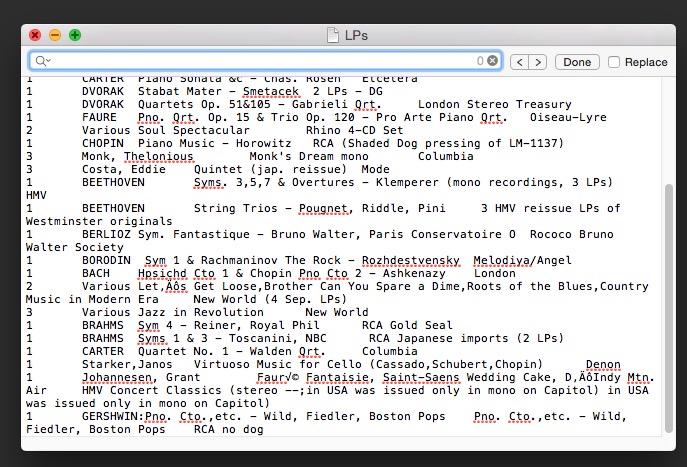
Task: Click "Klemperer" in the BEETHOVEN line
Action: [407, 182]
